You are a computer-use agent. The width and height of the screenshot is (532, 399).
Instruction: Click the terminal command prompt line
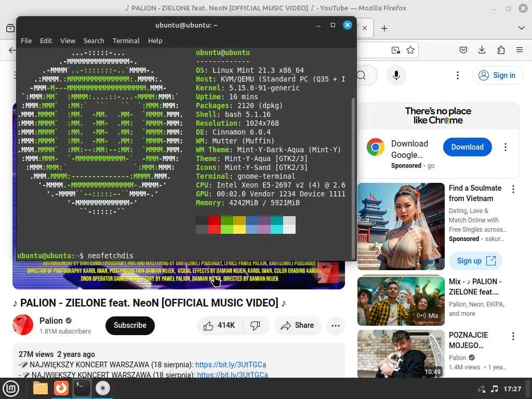(75, 256)
